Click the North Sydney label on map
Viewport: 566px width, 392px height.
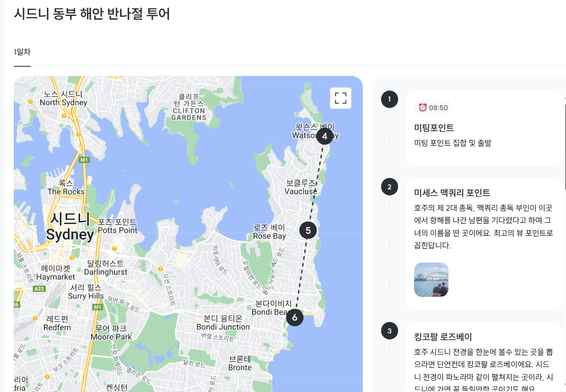[x=63, y=98]
